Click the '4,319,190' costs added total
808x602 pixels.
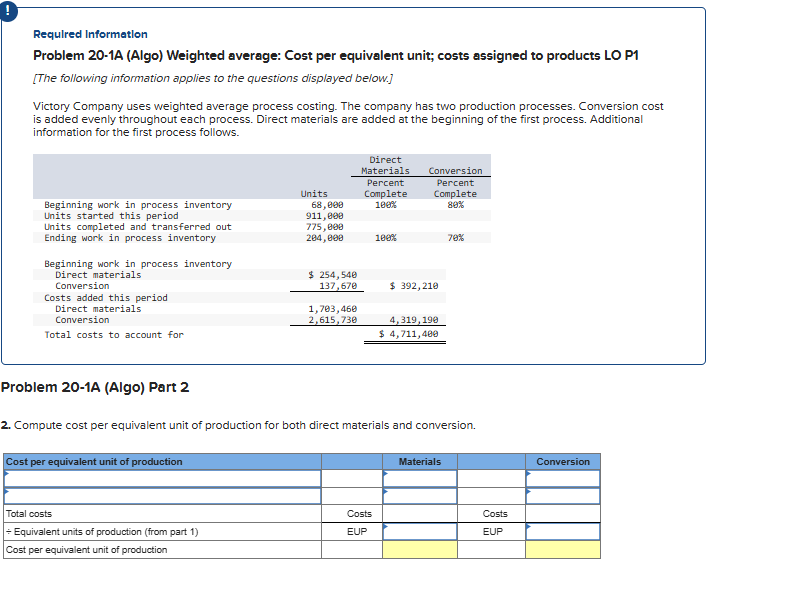pos(414,320)
